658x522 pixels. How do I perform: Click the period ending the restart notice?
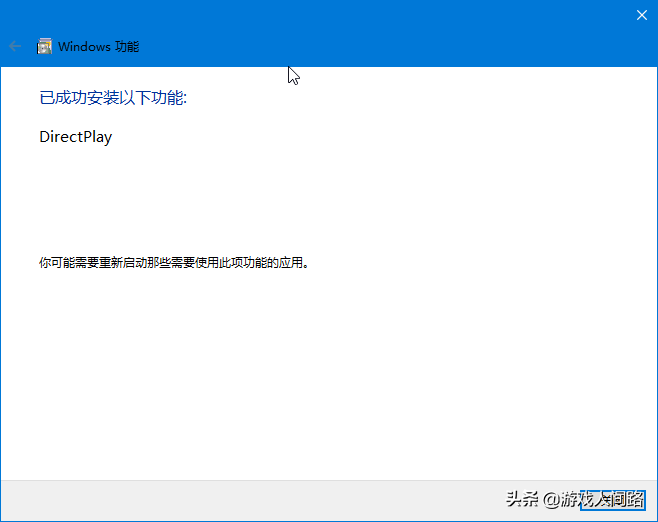[306, 266]
